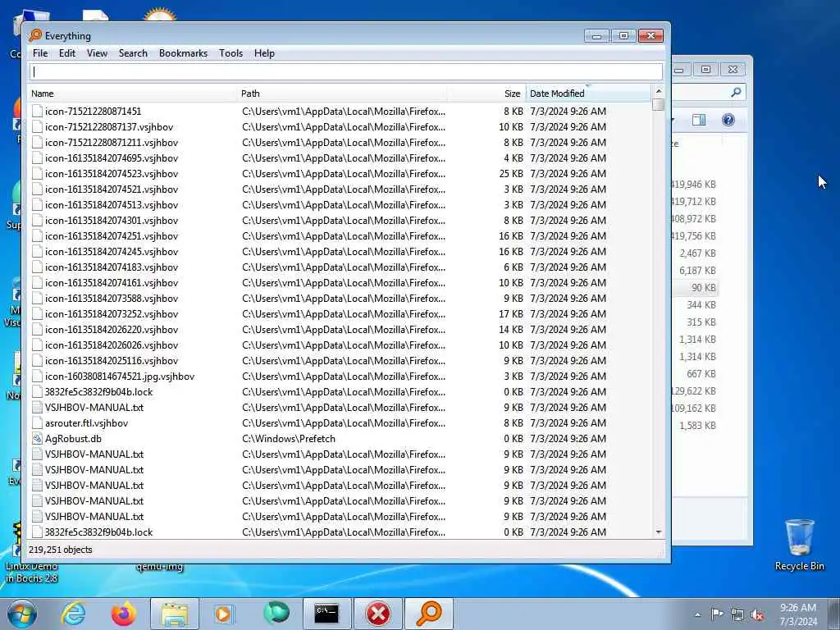Open the Recycle Bin on the desktop
This screenshot has width=840, height=630.
799,545
